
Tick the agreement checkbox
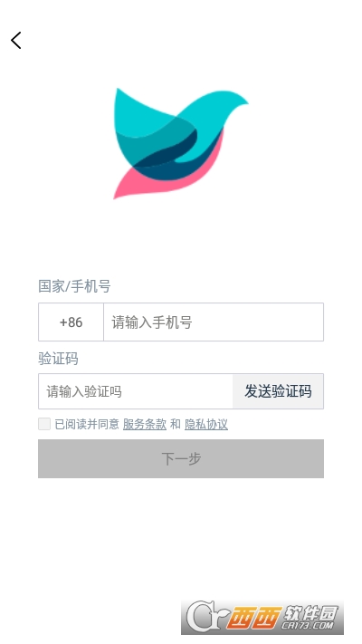pyautogui.click(x=44, y=424)
